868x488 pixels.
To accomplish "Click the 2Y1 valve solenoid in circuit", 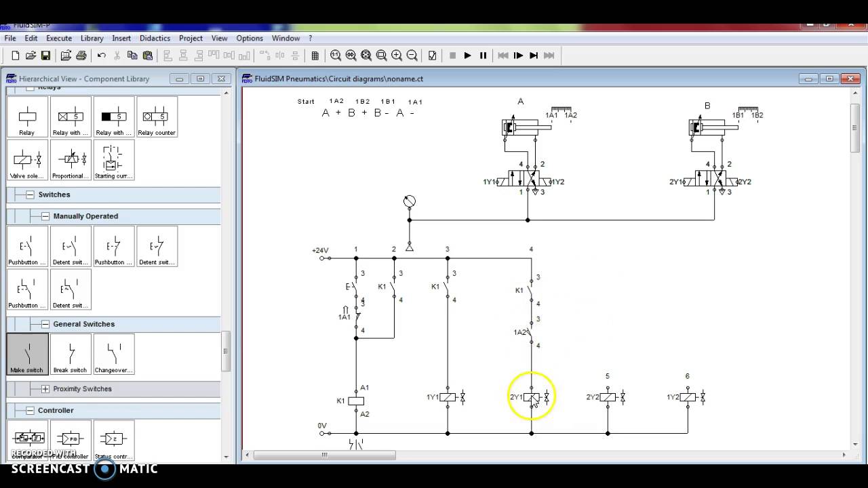I will click(x=532, y=397).
